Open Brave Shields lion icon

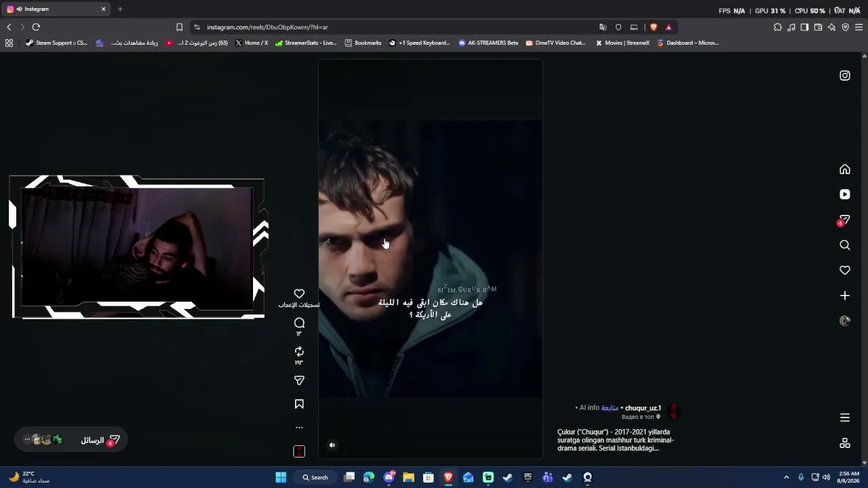(x=654, y=27)
